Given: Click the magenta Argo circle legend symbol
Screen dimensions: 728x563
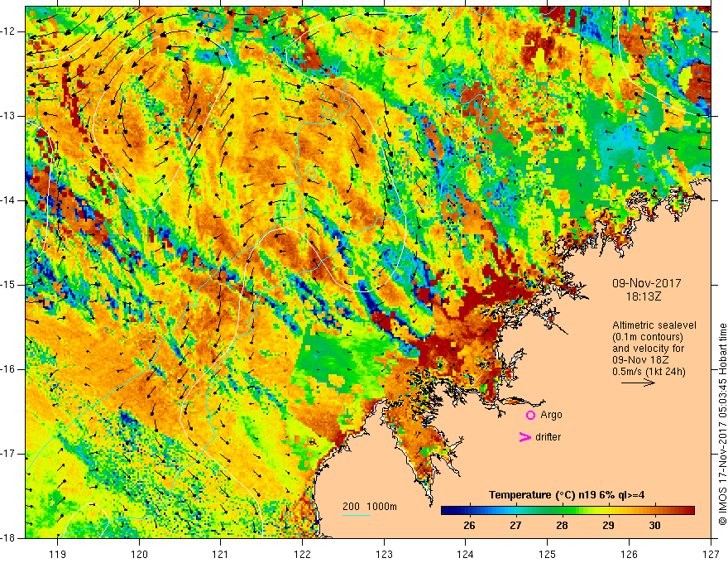Looking at the screenshot, I should point(530,416).
